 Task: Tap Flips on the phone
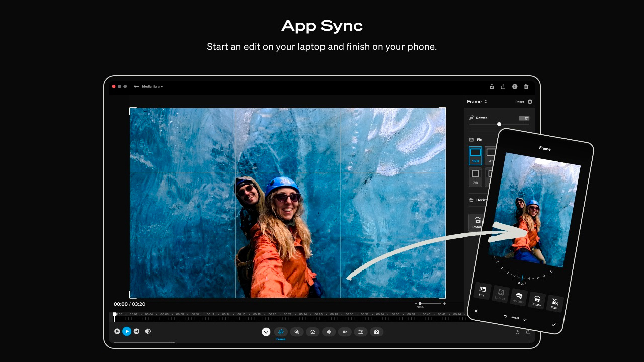tap(555, 303)
